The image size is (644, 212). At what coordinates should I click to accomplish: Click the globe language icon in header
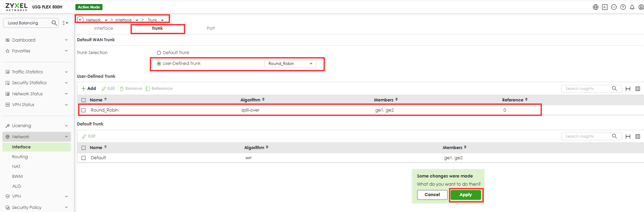pos(596,7)
